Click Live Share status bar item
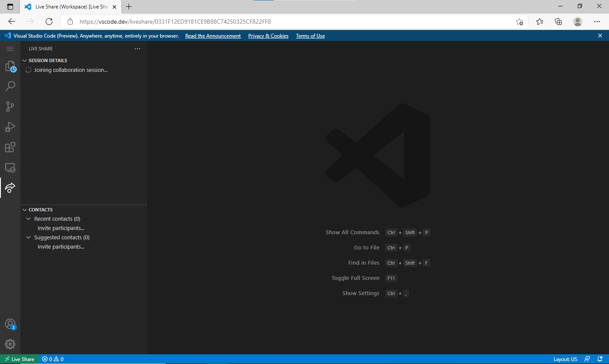This screenshot has height=364, width=609. (x=19, y=359)
